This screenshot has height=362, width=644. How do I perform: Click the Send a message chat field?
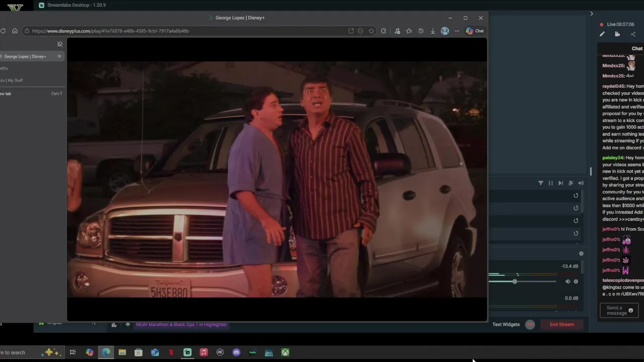tap(619, 311)
